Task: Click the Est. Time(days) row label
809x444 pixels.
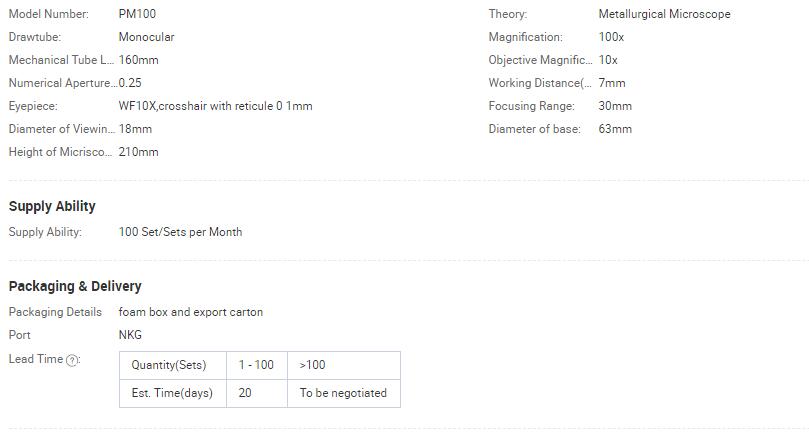Action: coord(173,393)
